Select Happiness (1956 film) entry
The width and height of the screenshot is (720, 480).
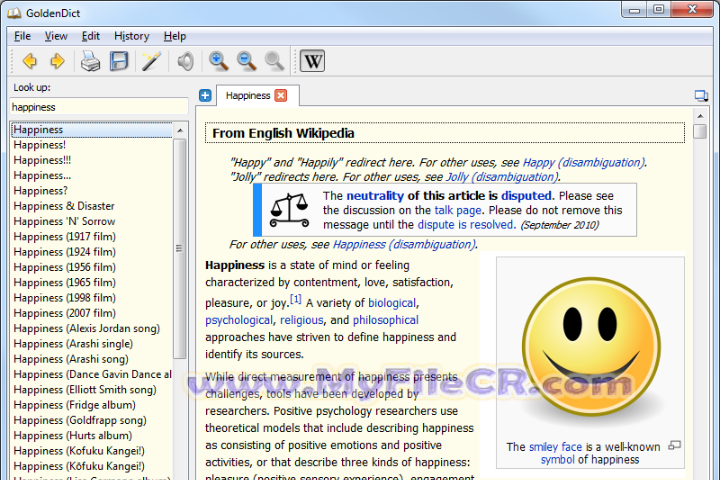click(92, 267)
